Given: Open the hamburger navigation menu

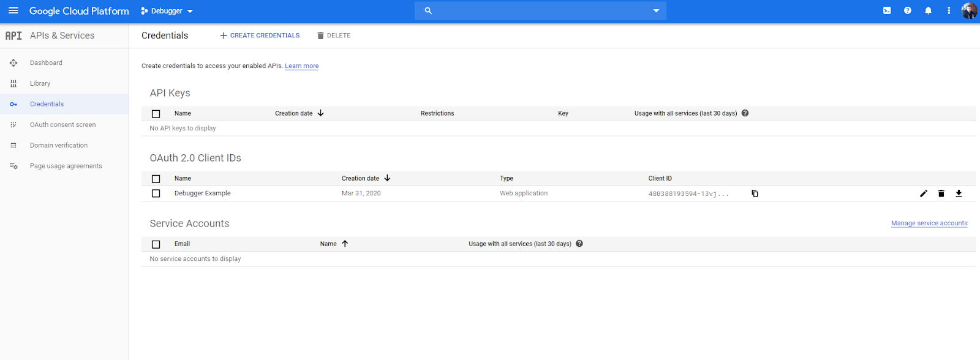Looking at the screenshot, I should click(13, 10).
